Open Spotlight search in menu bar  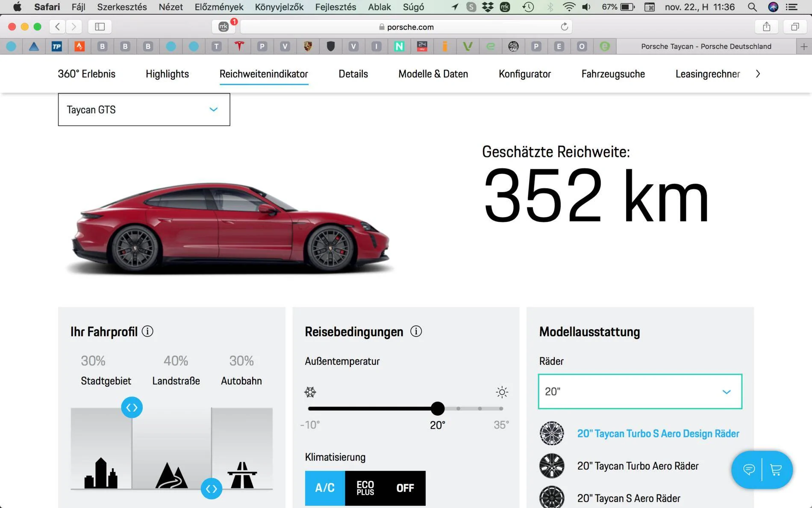[752, 7]
